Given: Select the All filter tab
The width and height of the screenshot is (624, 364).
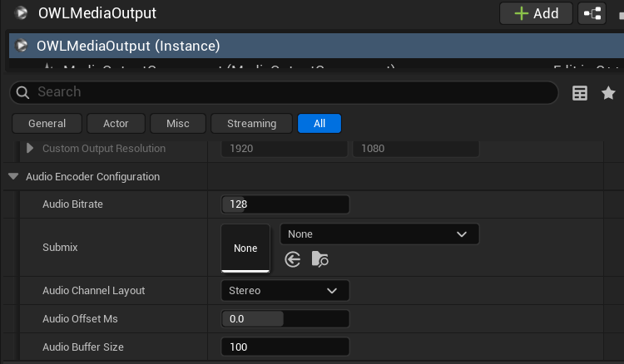Looking at the screenshot, I should [x=319, y=124].
